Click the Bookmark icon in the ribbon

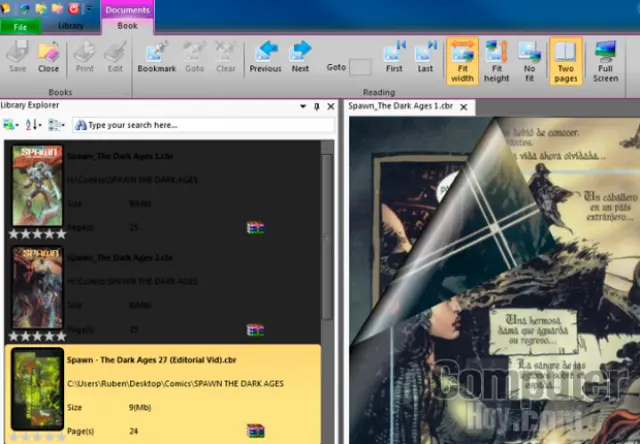156,55
